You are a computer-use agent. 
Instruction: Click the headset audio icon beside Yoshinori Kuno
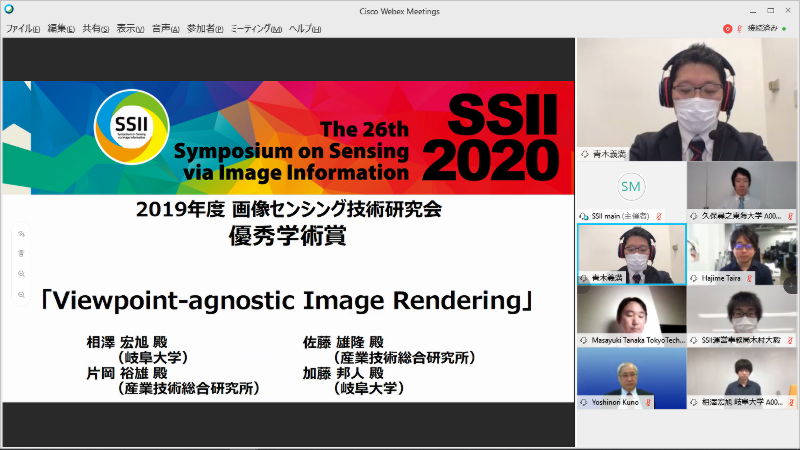point(583,402)
